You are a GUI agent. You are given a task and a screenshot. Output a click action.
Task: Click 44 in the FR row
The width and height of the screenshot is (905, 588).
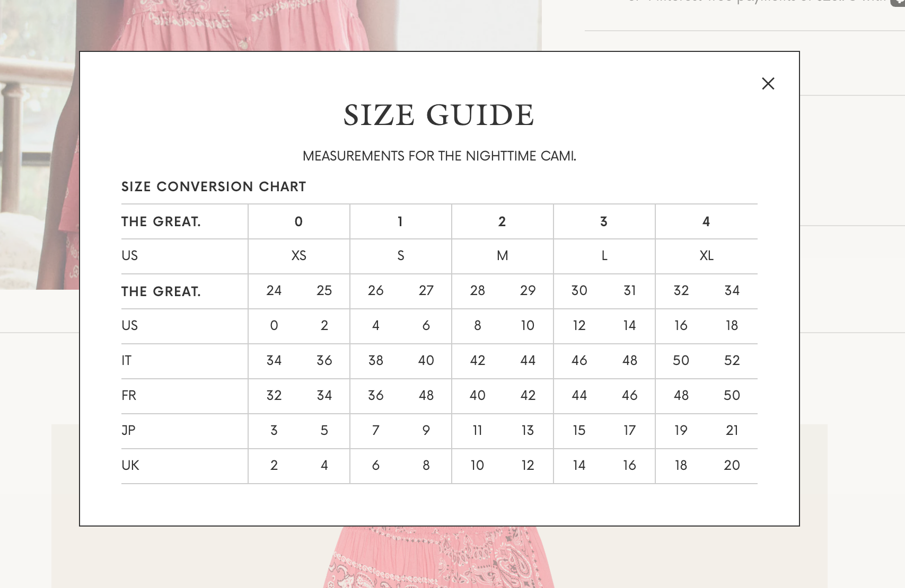579,395
